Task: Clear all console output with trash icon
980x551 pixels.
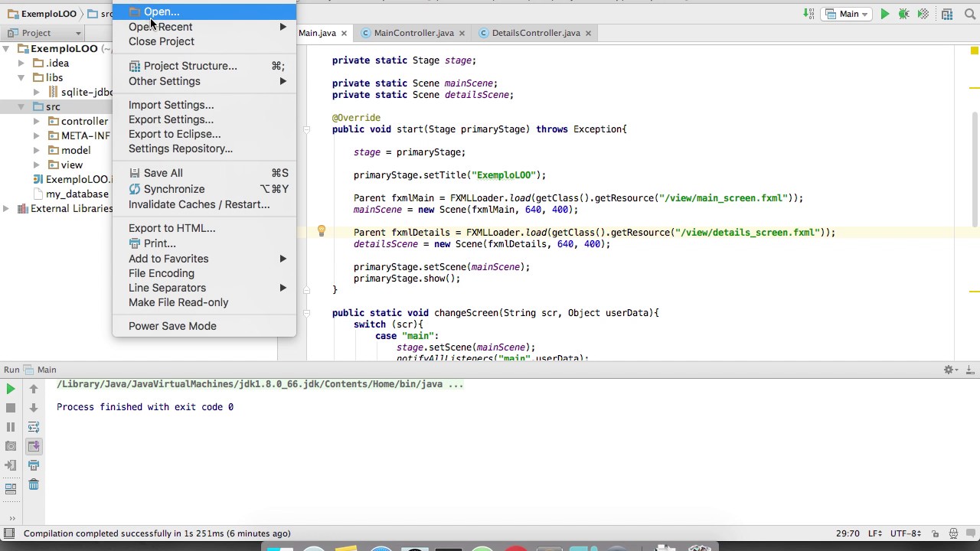Action: 34,484
